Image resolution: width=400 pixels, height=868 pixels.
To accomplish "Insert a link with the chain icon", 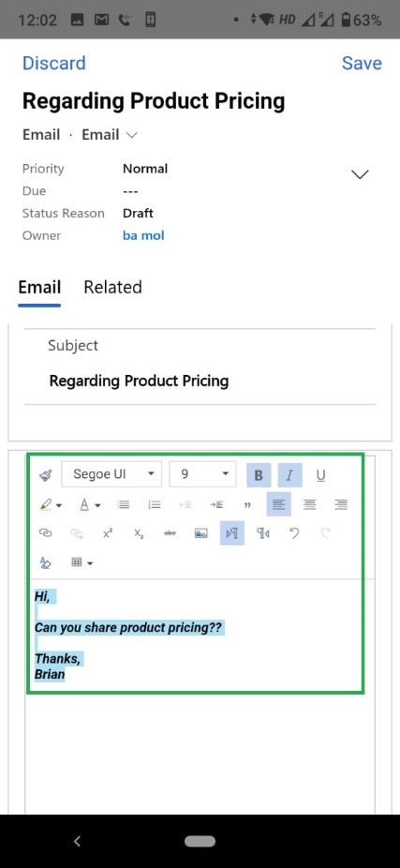I will click(45, 533).
